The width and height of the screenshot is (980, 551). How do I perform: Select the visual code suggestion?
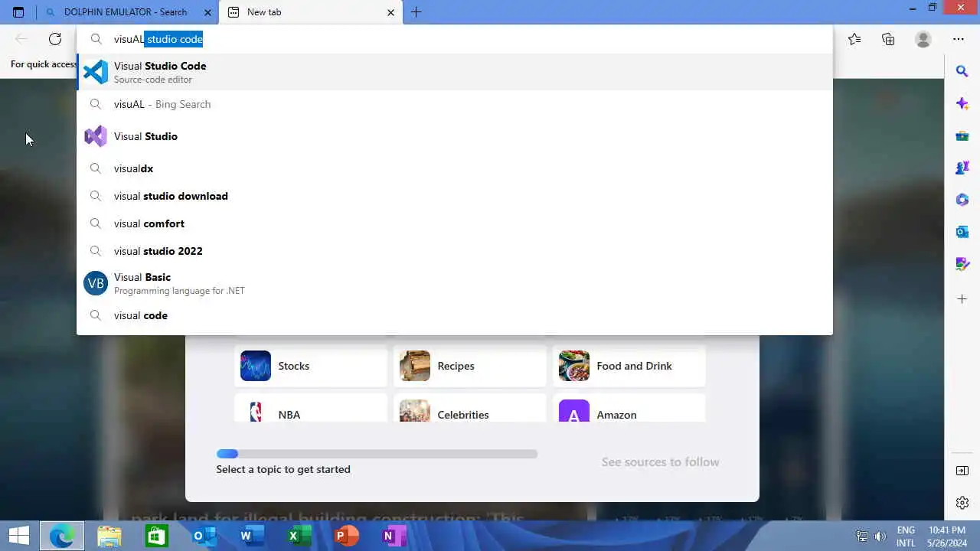point(455,315)
